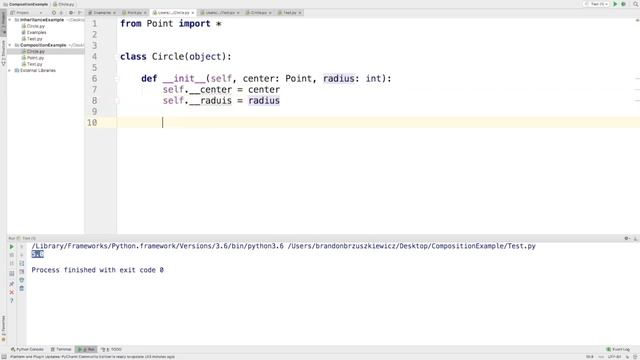Select Circle.py under CompositionExample
640x360 pixels.
point(33,51)
